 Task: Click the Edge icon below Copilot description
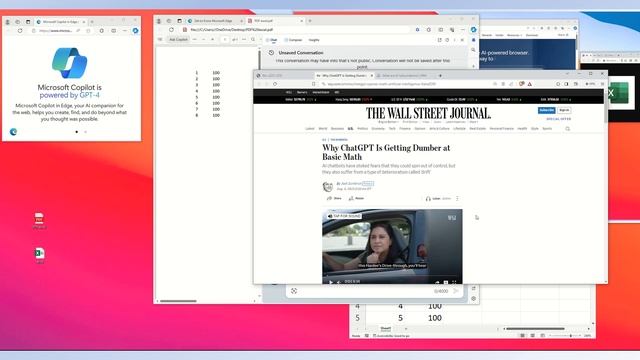pyautogui.click(x=13, y=132)
